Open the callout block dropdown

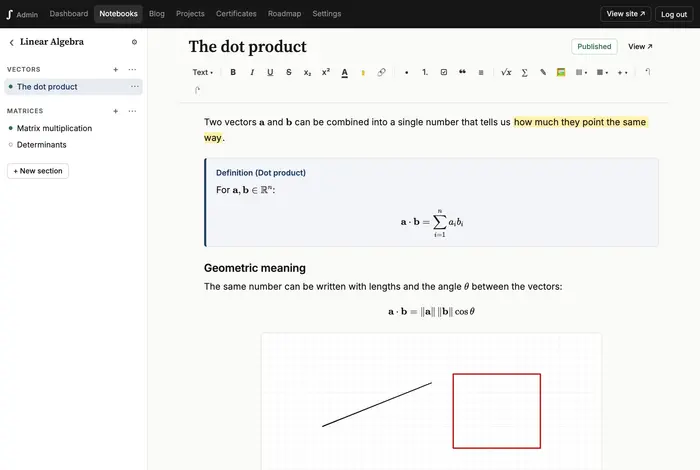[x=602, y=72]
